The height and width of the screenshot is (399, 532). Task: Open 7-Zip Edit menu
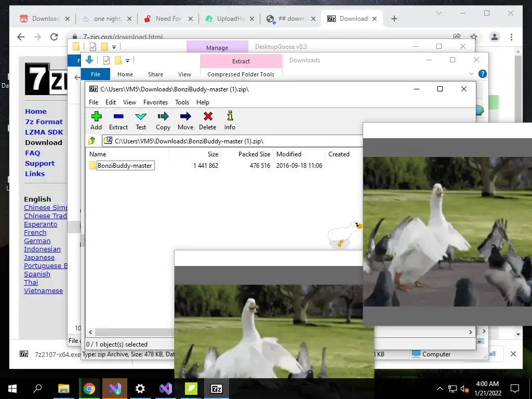pyautogui.click(x=111, y=102)
